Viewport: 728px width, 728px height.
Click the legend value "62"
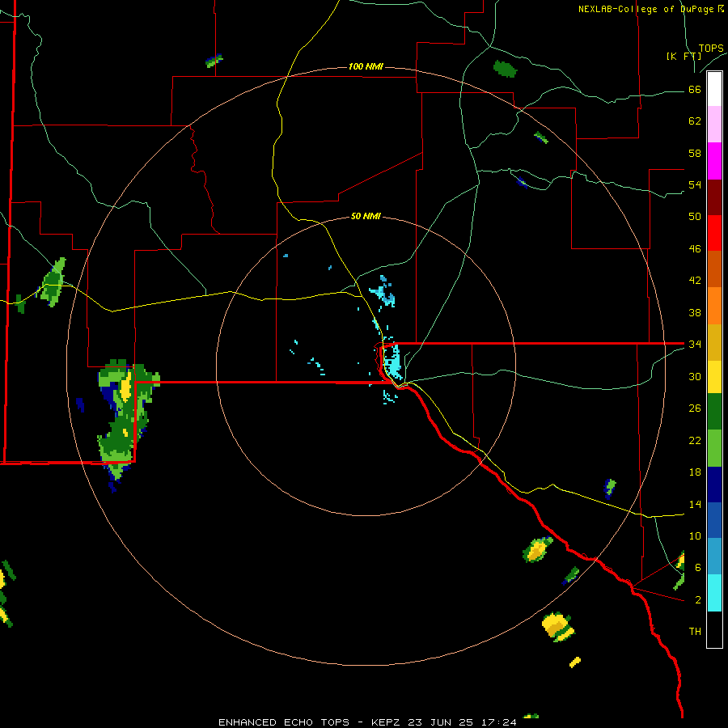[x=695, y=121]
